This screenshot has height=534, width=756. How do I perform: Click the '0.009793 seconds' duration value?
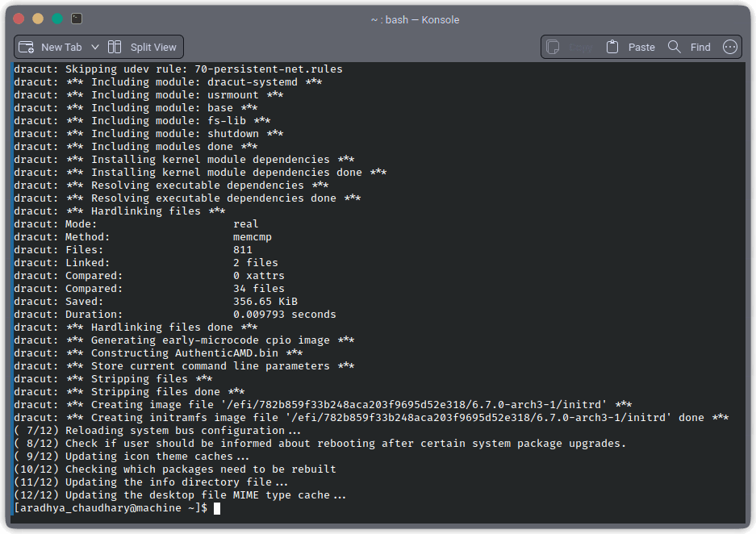pyautogui.click(x=285, y=315)
